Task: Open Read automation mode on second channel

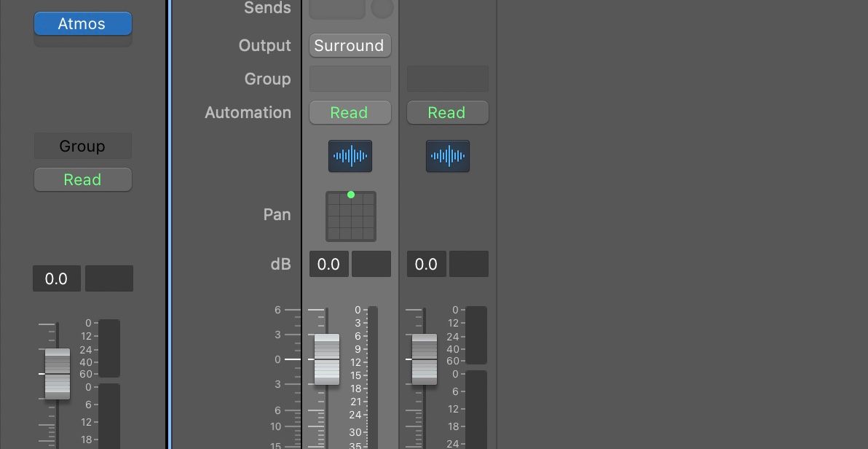Action: pos(447,112)
